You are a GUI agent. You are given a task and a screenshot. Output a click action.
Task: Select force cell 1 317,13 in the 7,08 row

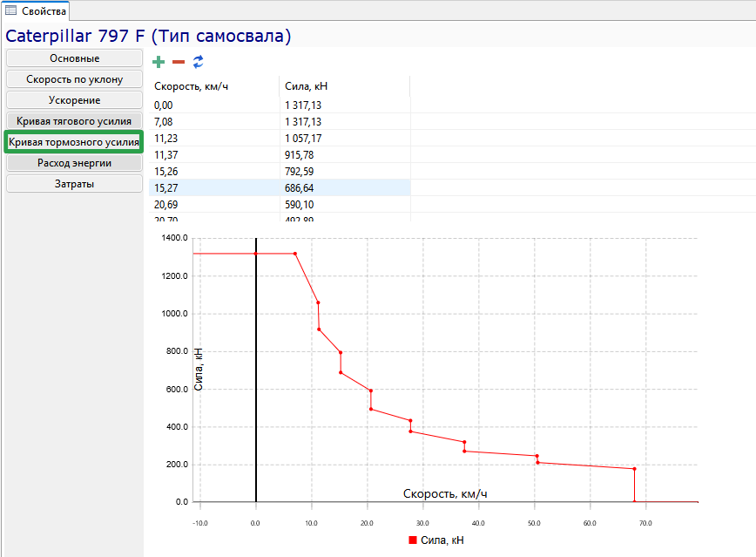coord(345,122)
